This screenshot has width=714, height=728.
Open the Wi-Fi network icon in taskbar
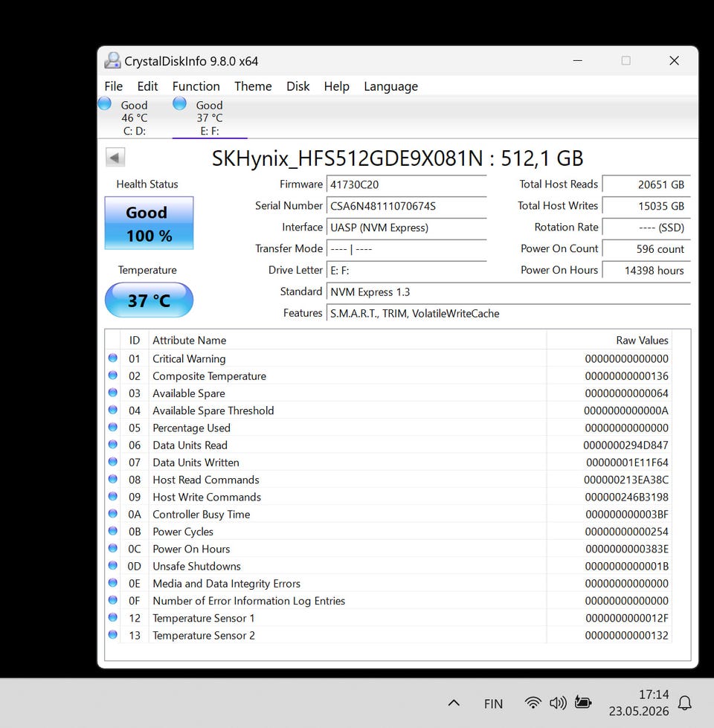(533, 703)
